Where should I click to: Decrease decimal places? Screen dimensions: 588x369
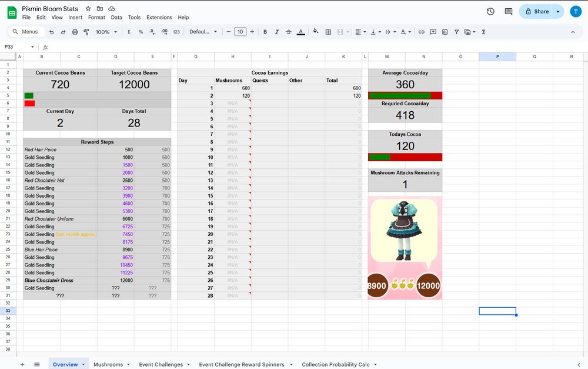click(152, 32)
